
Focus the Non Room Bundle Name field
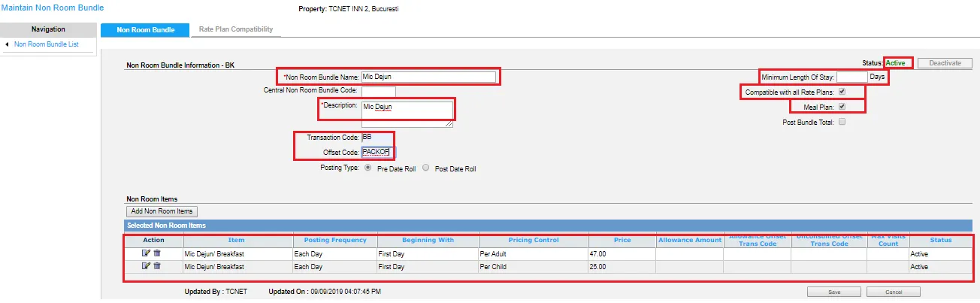coord(428,77)
